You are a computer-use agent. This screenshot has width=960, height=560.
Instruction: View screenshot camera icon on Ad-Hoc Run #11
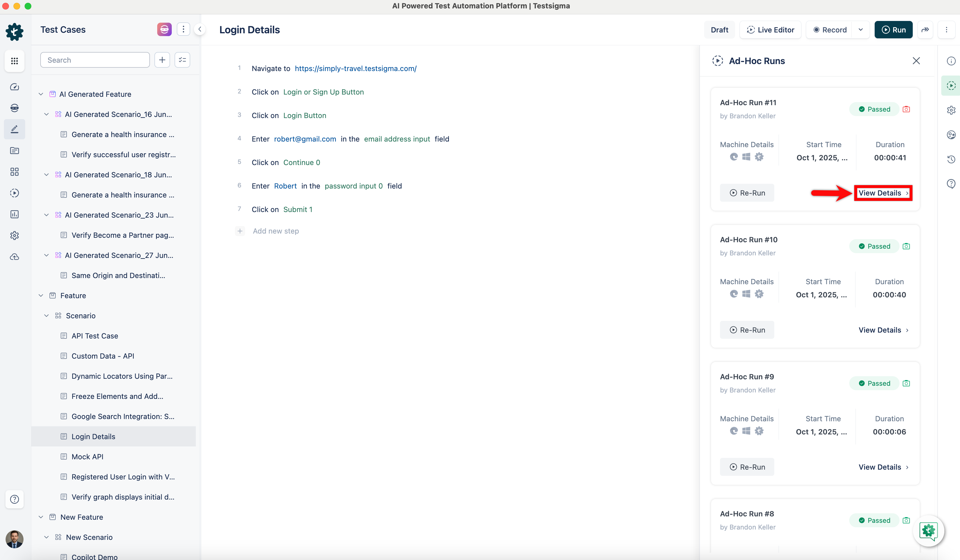906,109
